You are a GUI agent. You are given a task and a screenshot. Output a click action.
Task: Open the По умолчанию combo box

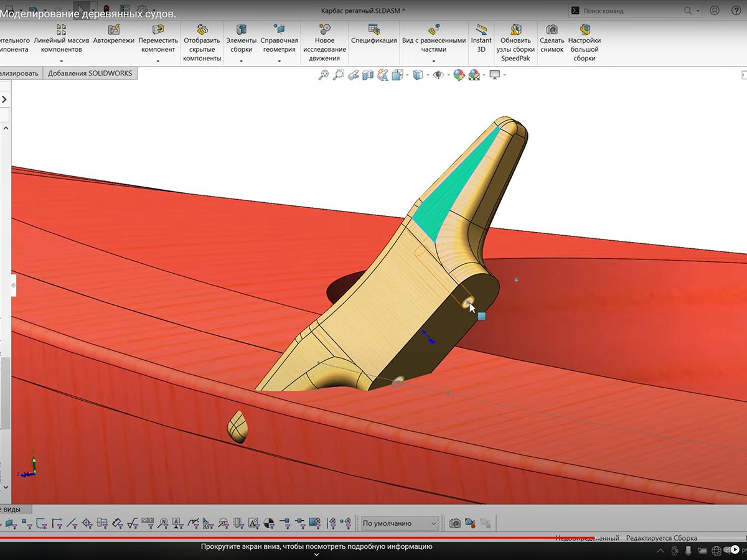400,523
